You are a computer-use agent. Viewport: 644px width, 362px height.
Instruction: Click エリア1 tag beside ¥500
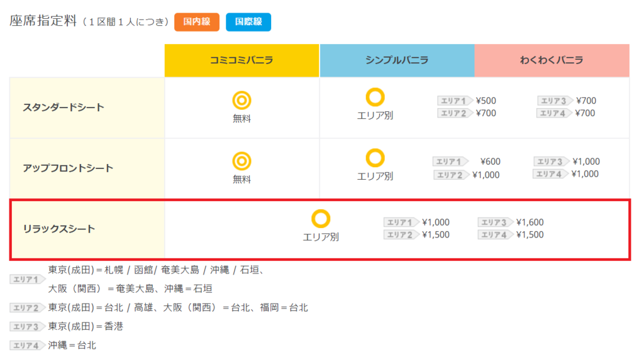coord(455,101)
